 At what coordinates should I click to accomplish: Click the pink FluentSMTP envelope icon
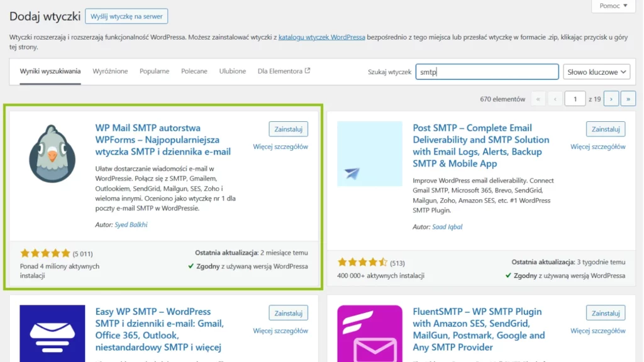point(369,333)
